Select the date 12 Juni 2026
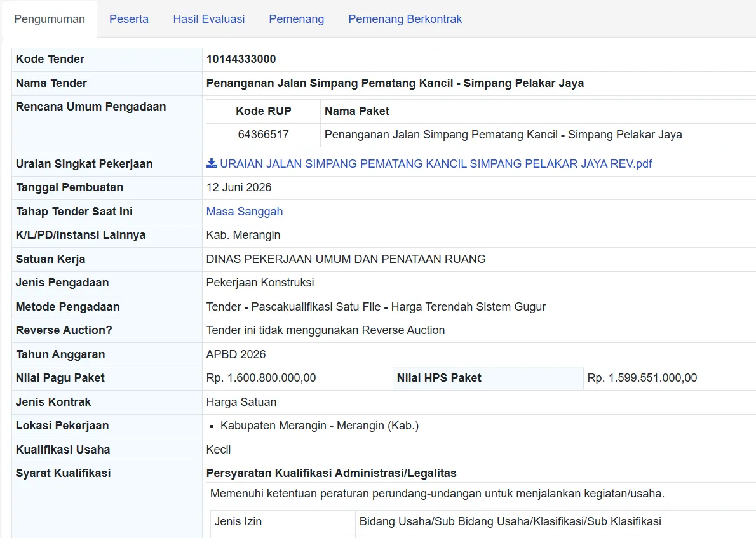The image size is (756, 538). tap(239, 187)
